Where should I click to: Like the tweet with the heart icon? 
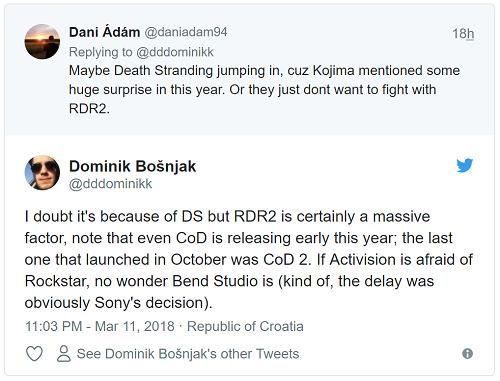[34, 354]
